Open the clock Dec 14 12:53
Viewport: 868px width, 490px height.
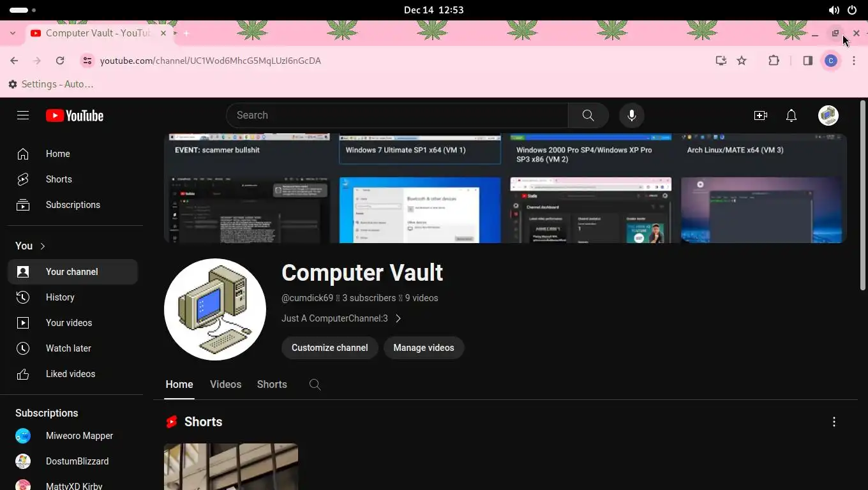(434, 10)
